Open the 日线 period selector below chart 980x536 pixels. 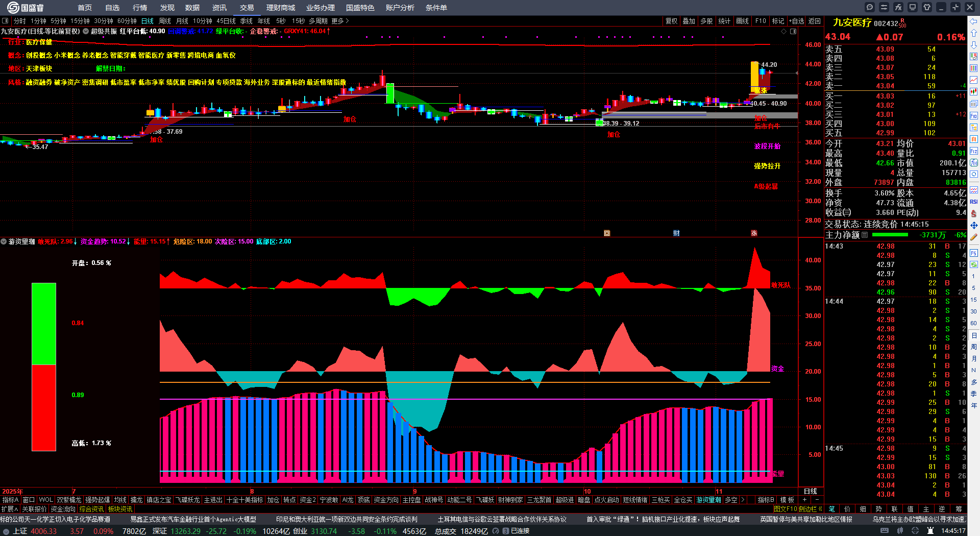(811, 491)
